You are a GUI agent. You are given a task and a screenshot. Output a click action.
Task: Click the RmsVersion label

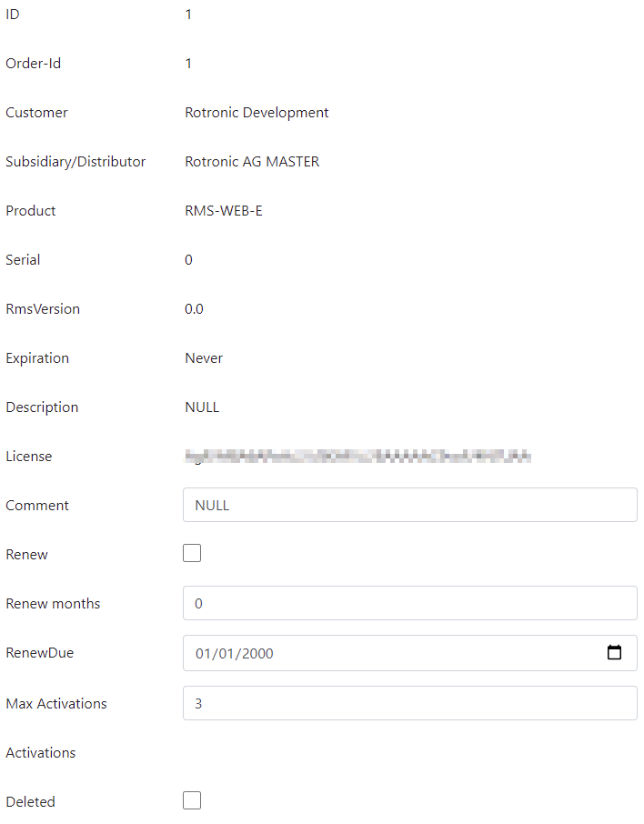click(x=43, y=309)
